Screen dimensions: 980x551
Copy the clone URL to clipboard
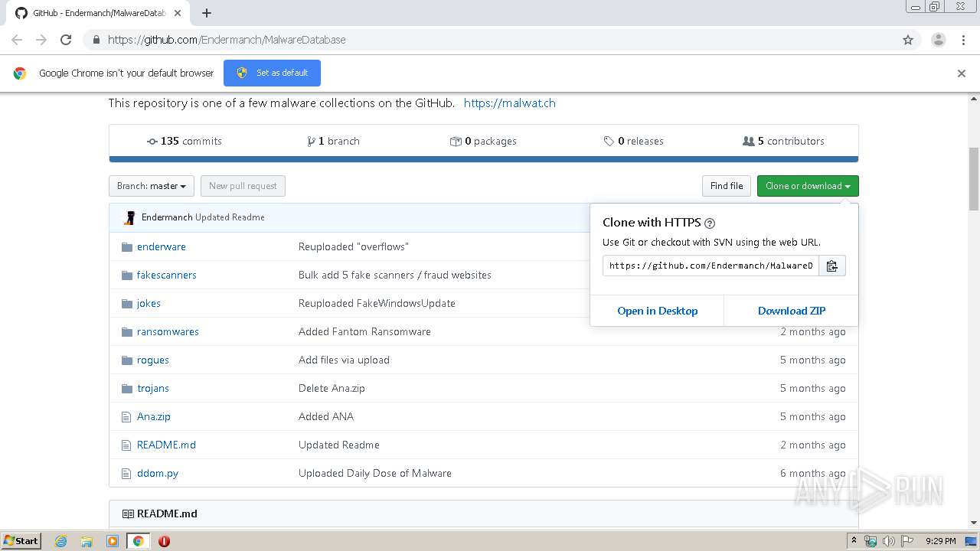tap(832, 266)
